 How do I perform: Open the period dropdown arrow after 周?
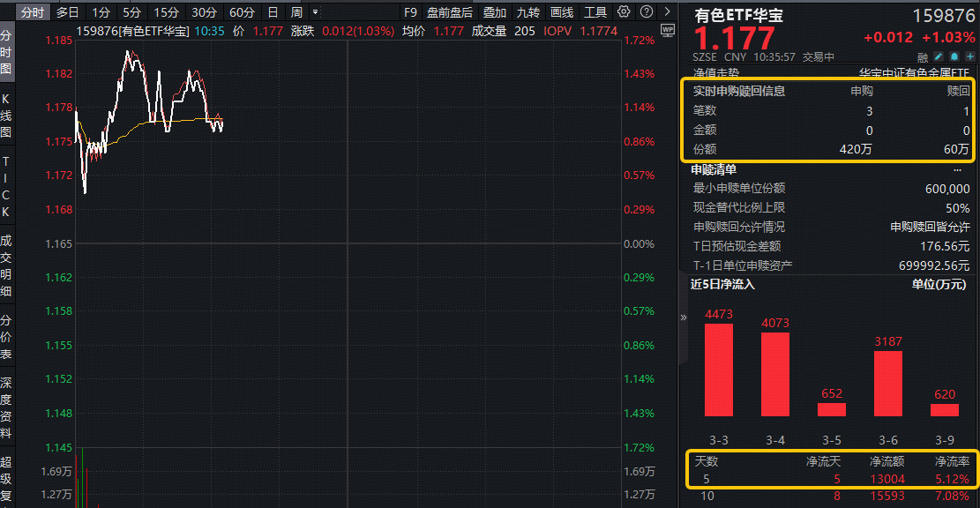(315, 12)
